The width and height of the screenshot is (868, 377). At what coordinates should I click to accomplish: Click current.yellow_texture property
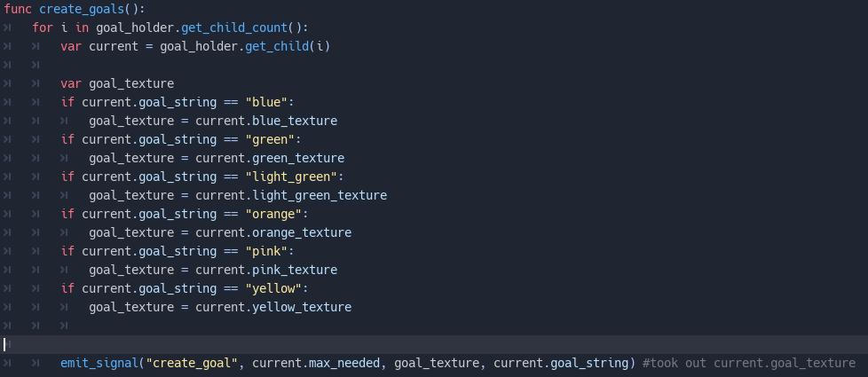click(x=273, y=307)
